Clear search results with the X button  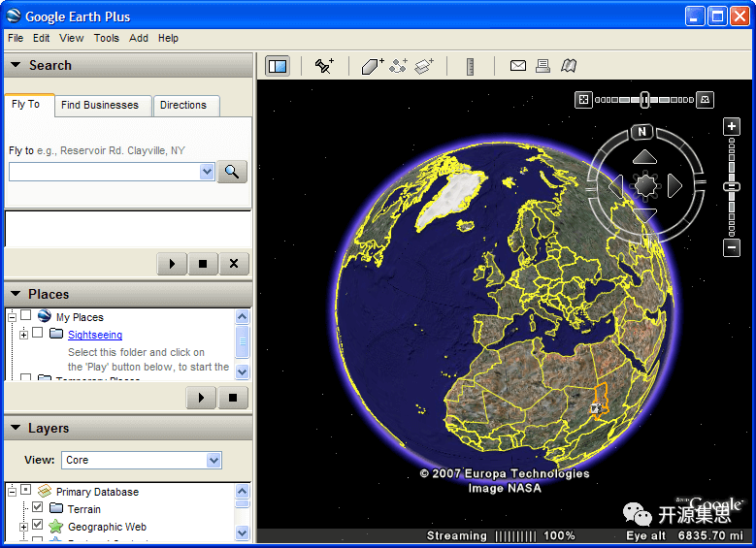[234, 264]
